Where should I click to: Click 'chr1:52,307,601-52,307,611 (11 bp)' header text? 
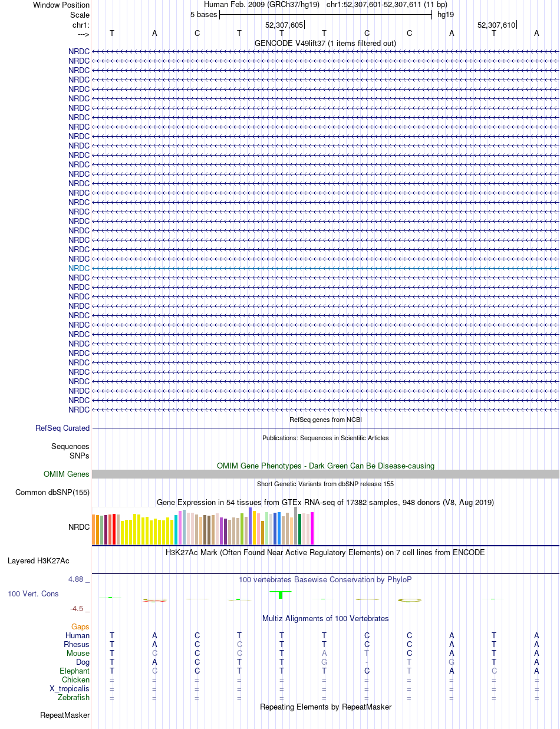tap(387, 5)
